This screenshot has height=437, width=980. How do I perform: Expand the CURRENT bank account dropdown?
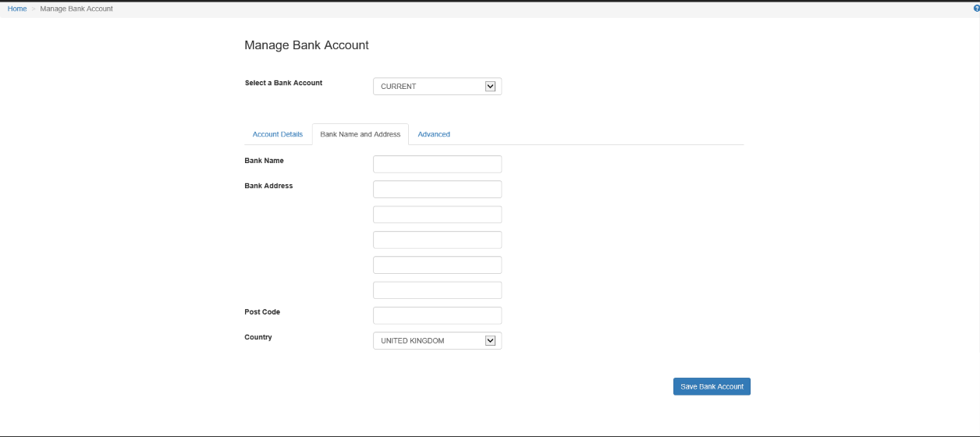[438, 87]
